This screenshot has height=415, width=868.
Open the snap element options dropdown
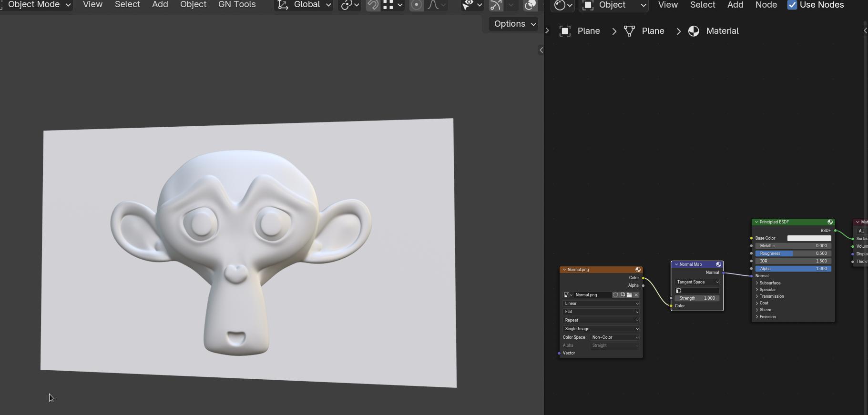click(394, 5)
